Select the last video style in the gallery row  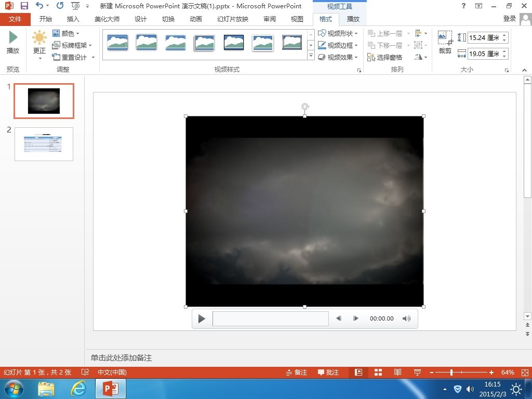point(292,43)
